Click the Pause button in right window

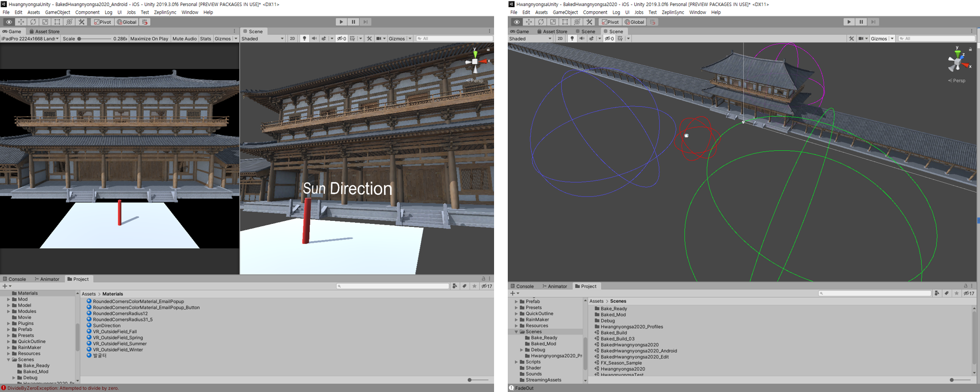(861, 22)
